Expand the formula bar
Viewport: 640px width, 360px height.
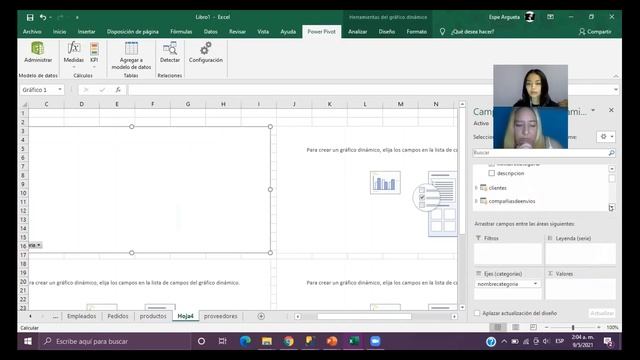pyautogui.click(x=616, y=90)
